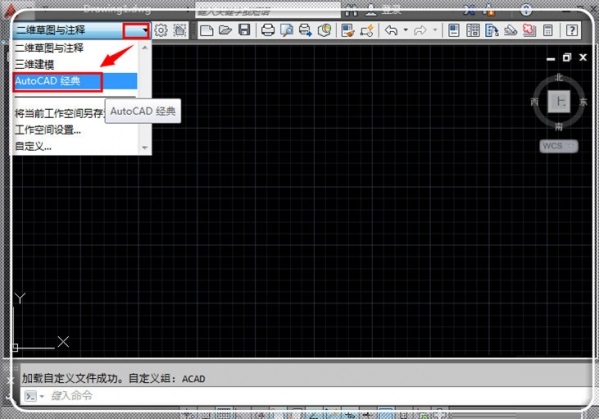Open the Help question mark icon
This screenshot has width=599, height=419.
(x=571, y=30)
